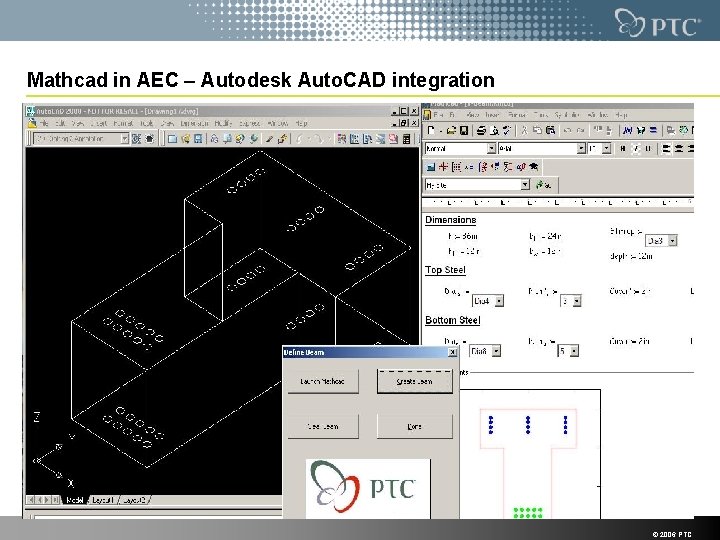Click Print icon in Mathcad toolbar

pyautogui.click(x=481, y=130)
